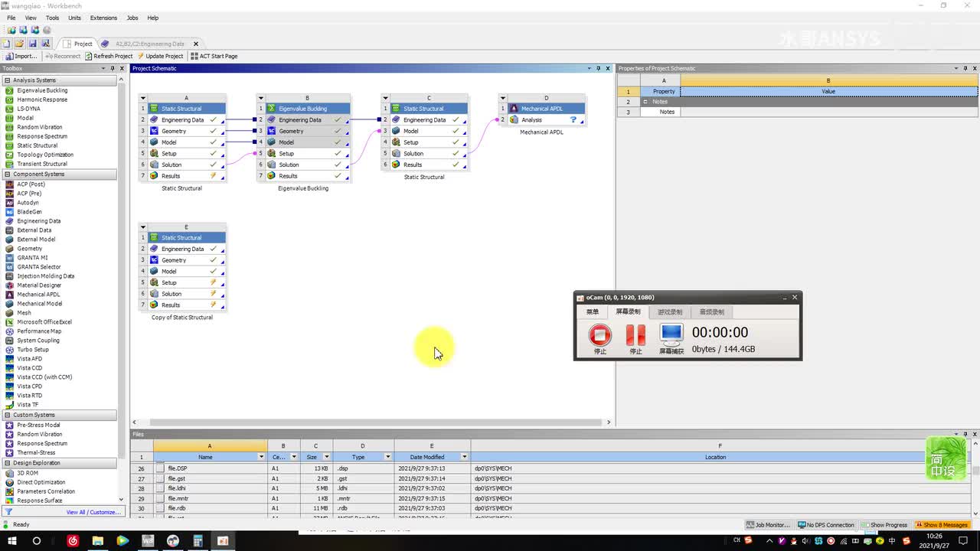Toggle Show 8 Messages in the status bar
Image resolution: width=980 pixels, height=551 pixels.
pyautogui.click(x=942, y=525)
